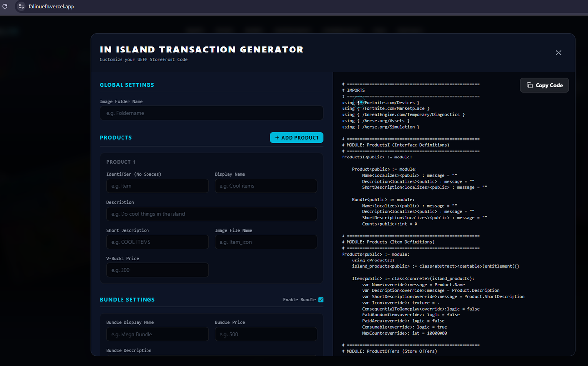Viewport: 588px width, 366px height.
Task: Click the 'PRODUCTS' section heading
Action: 116,138
